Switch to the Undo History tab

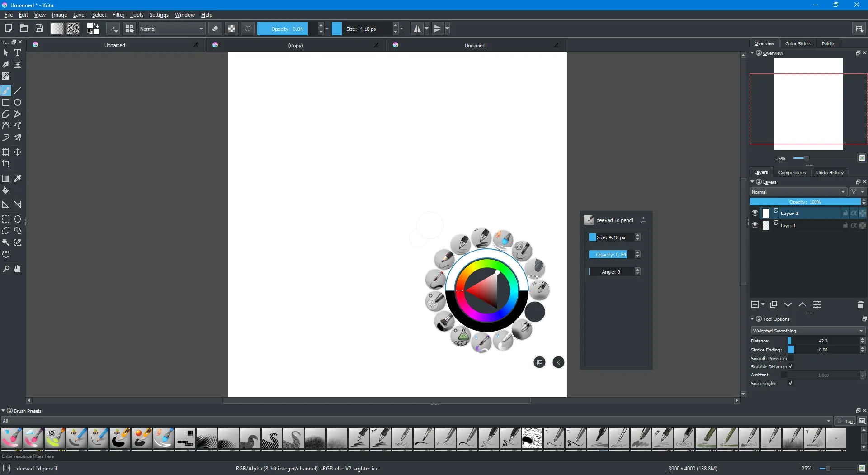coord(830,172)
